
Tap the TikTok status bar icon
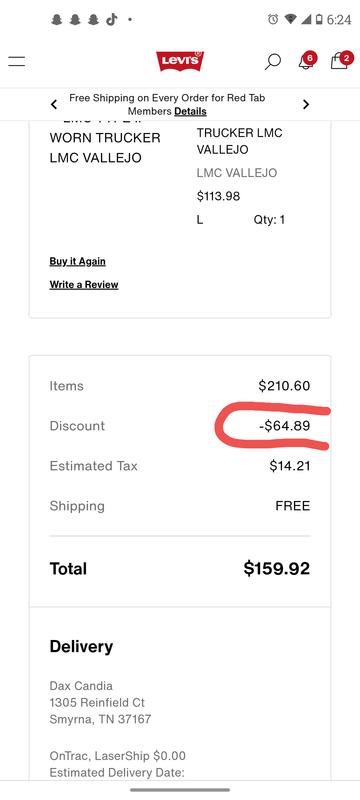click(x=111, y=19)
